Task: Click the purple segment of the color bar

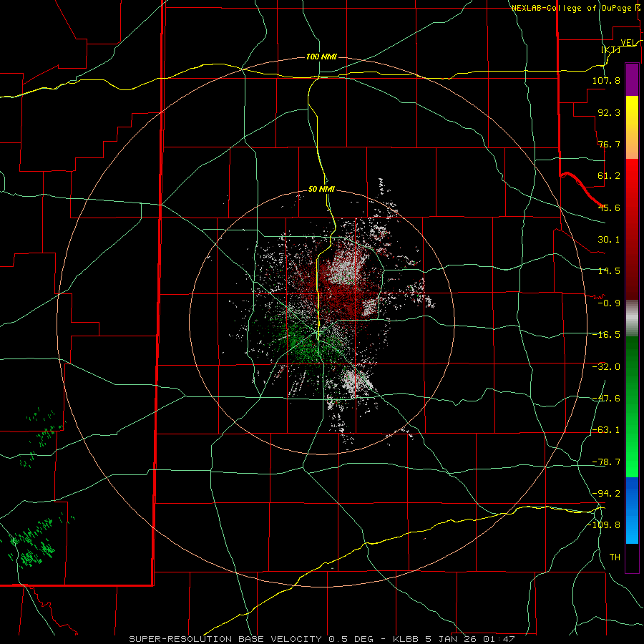Action: tap(632, 79)
